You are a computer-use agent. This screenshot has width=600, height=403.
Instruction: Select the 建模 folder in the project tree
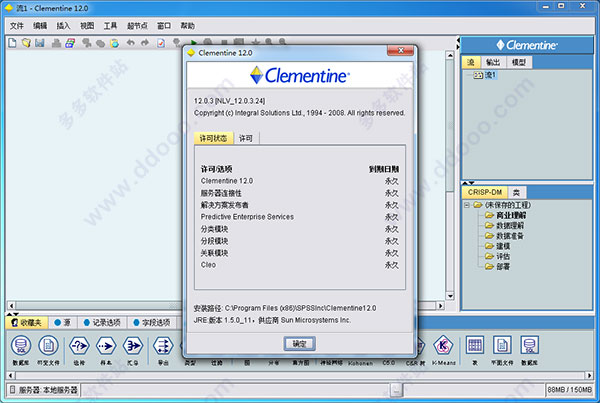[498, 246]
